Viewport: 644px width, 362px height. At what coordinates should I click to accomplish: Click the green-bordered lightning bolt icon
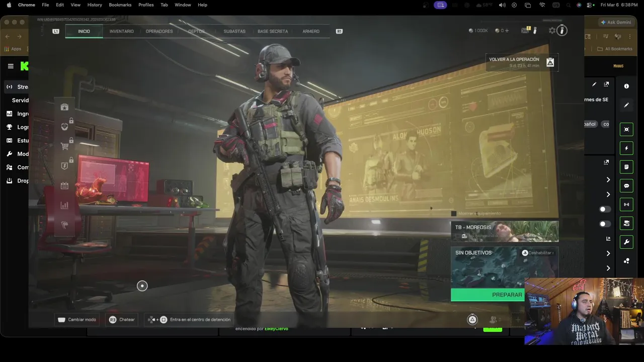point(626,148)
